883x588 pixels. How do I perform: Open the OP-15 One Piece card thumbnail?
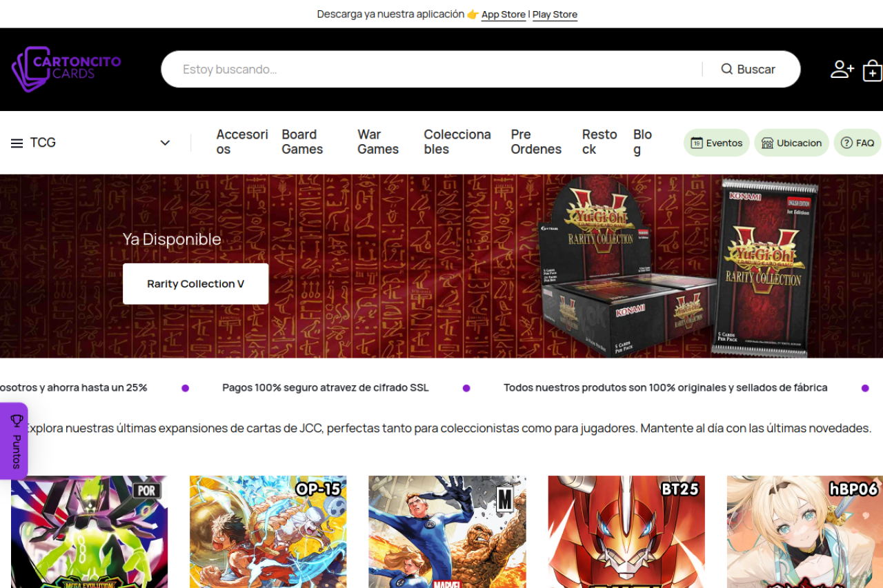click(x=268, y=531)
